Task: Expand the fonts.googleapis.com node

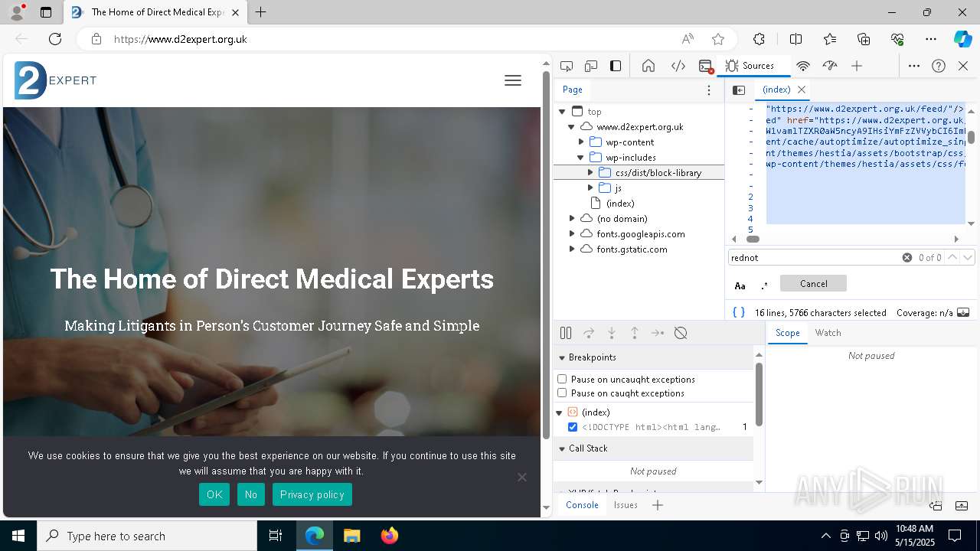Action: (571, 234)
